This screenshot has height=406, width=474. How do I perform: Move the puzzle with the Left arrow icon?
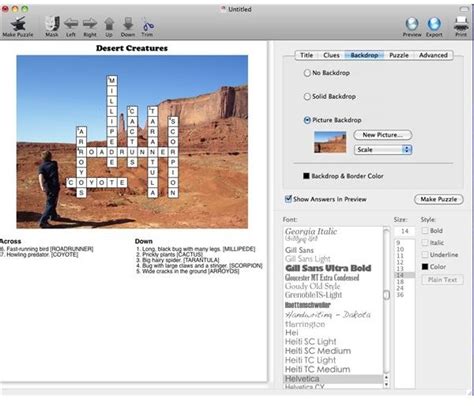click(71, 24)
